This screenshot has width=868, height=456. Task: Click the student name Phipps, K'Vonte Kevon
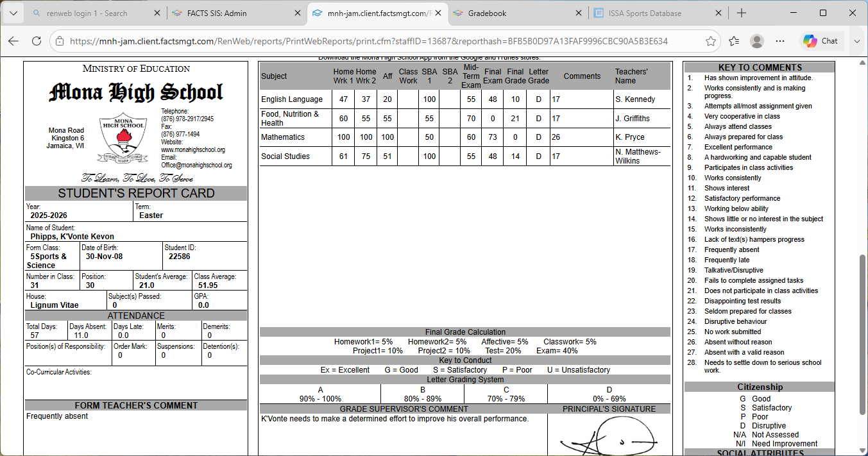(72, 237)
